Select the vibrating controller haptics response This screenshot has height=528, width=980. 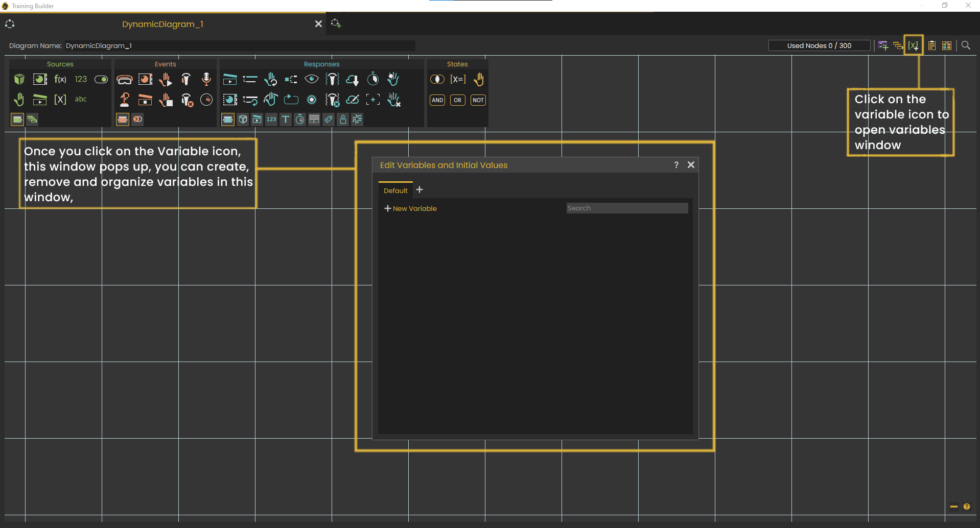[332, 79]
